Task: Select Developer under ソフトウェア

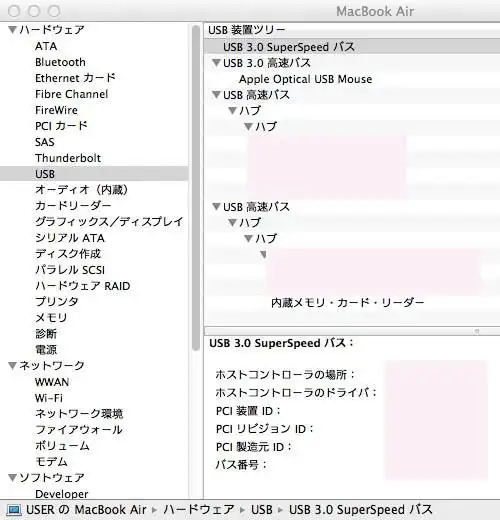Action: (62, 494)
